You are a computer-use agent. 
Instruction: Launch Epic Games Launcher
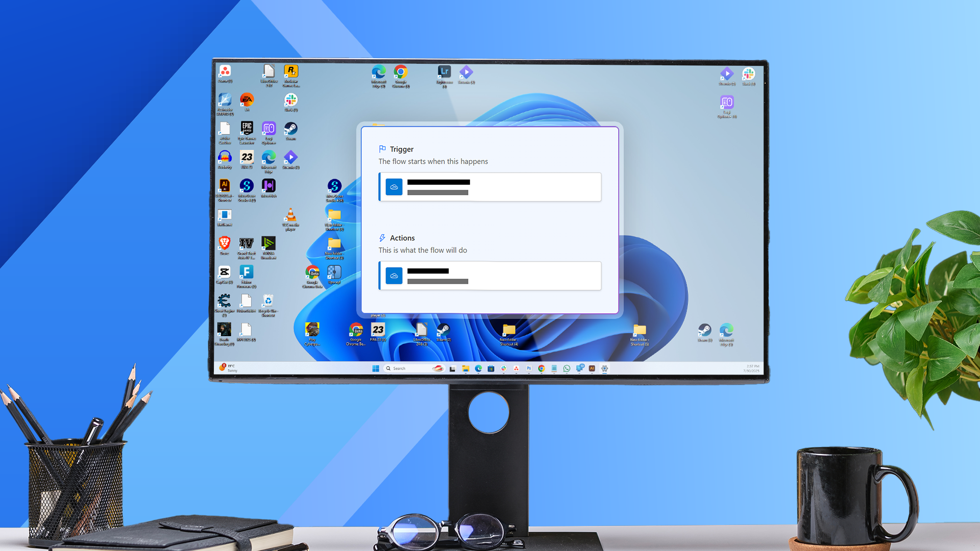pyautogui.click(x=247, y=127)
